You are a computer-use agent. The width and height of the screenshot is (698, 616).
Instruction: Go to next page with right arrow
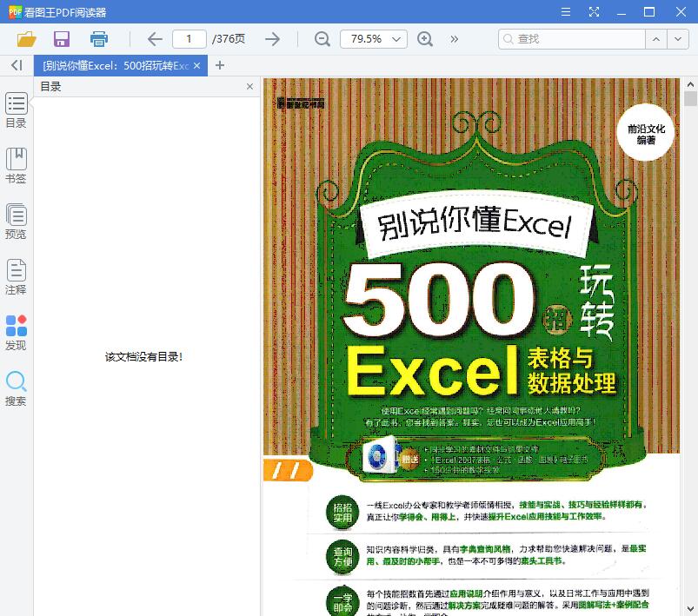(x=272, y=39)
